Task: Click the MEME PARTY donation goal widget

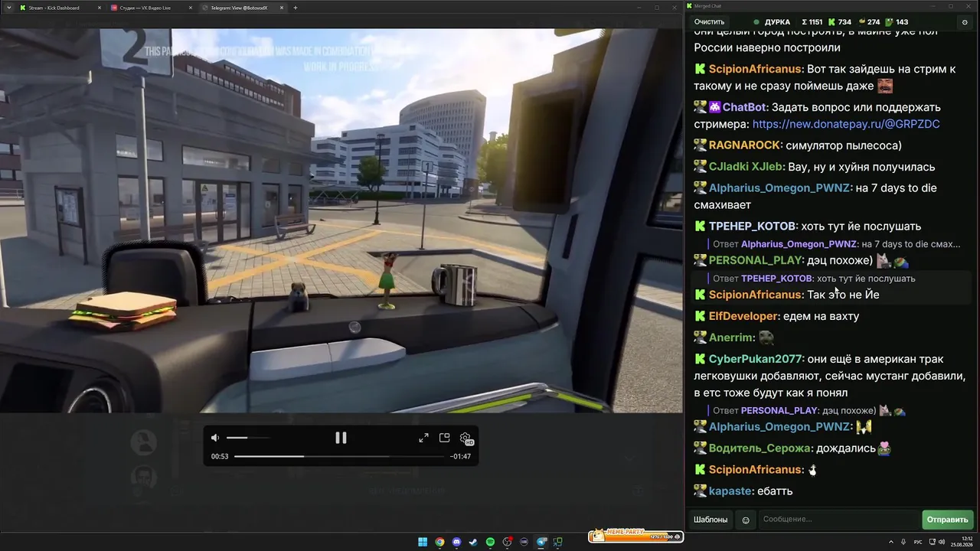Action: pyautogui.click(x=635, y=536)
